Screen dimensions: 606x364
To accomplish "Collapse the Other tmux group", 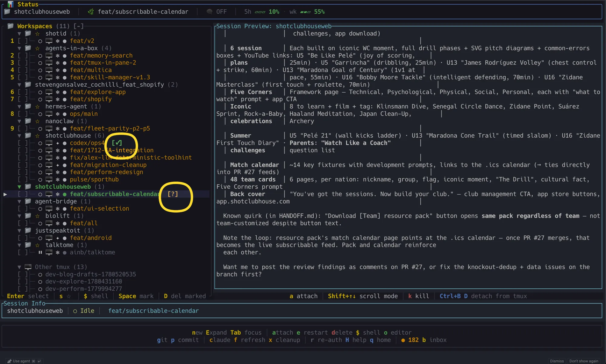I will 19,267.
